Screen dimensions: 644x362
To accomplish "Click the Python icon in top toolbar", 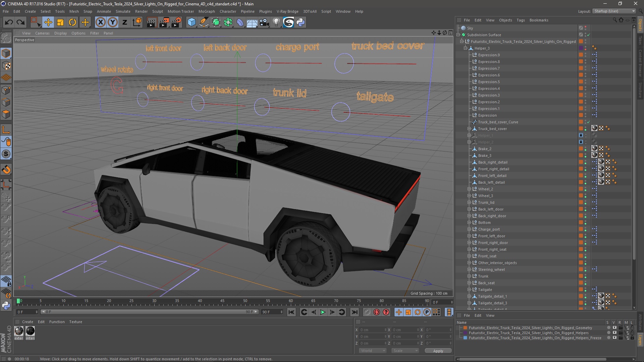I will [301, 22].
